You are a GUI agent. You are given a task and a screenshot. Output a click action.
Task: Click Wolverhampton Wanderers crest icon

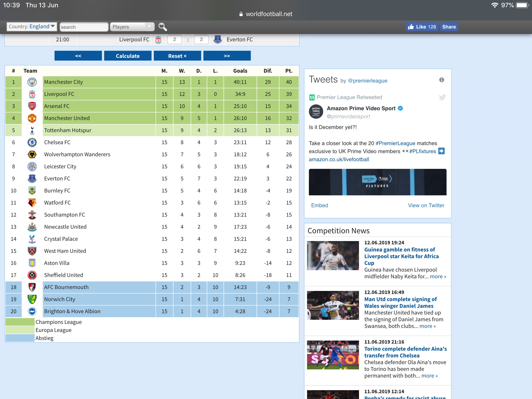pyautogui.click(x=32, y=155)
